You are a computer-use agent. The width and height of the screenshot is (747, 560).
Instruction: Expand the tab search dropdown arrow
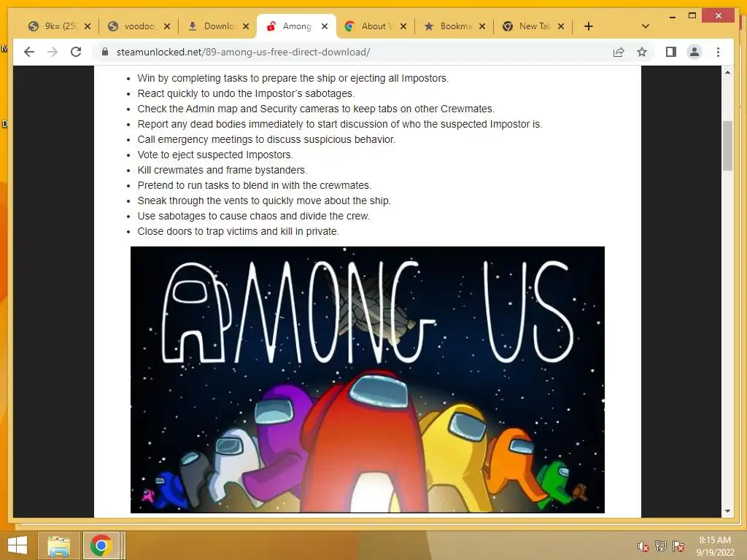(645, 26)
